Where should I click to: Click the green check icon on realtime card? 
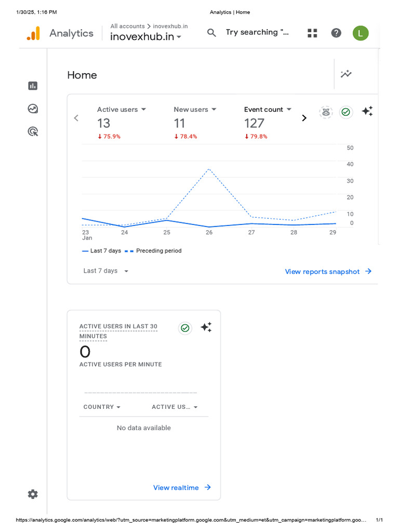coord(185,328)
